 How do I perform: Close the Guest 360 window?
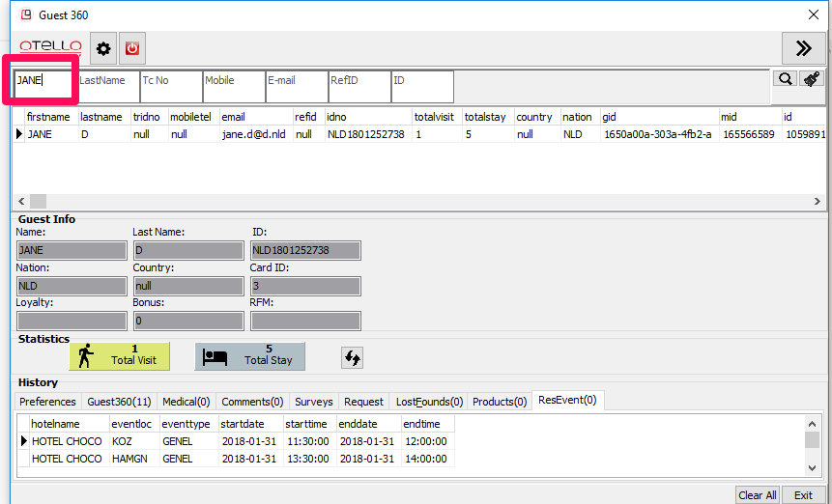(x=813, y=14)
